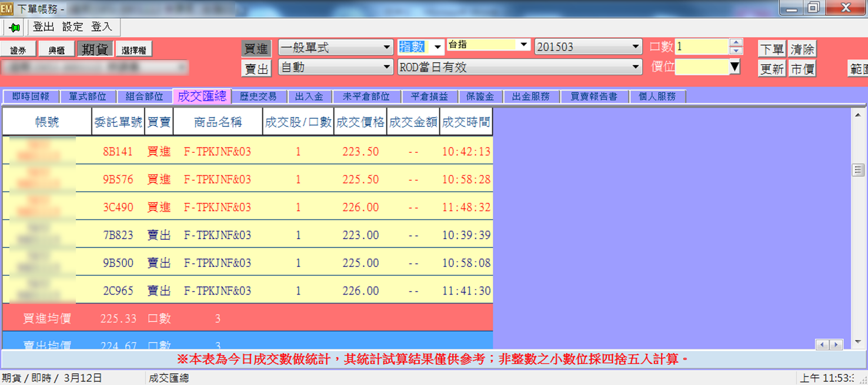Screen dimensions: 868x385
Task: Click the 委託單號 column header
Action: point(118,122)
